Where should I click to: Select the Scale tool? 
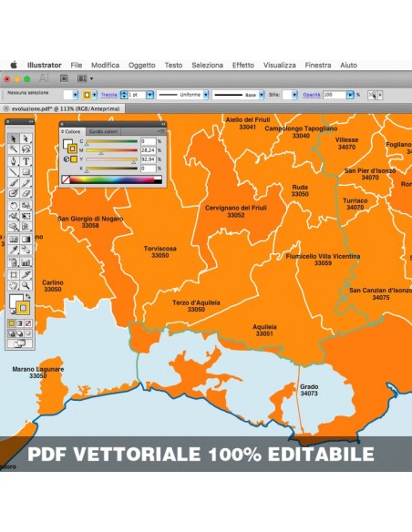click(x=26, y=205)
